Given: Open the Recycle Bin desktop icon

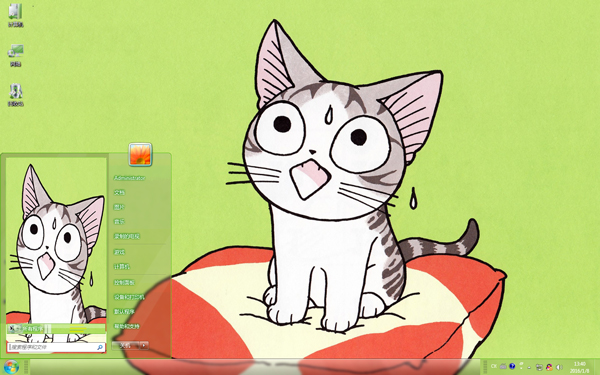Looking at the screenshot, I should click(x=15, y=95).
